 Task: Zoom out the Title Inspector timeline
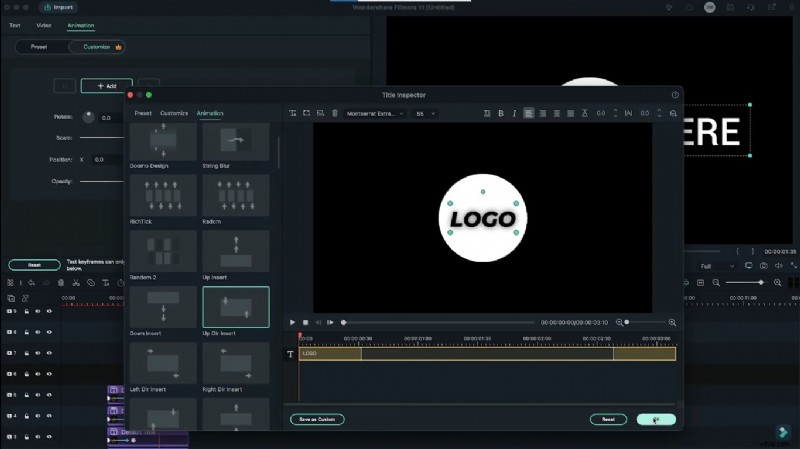(x=619, y=322)
